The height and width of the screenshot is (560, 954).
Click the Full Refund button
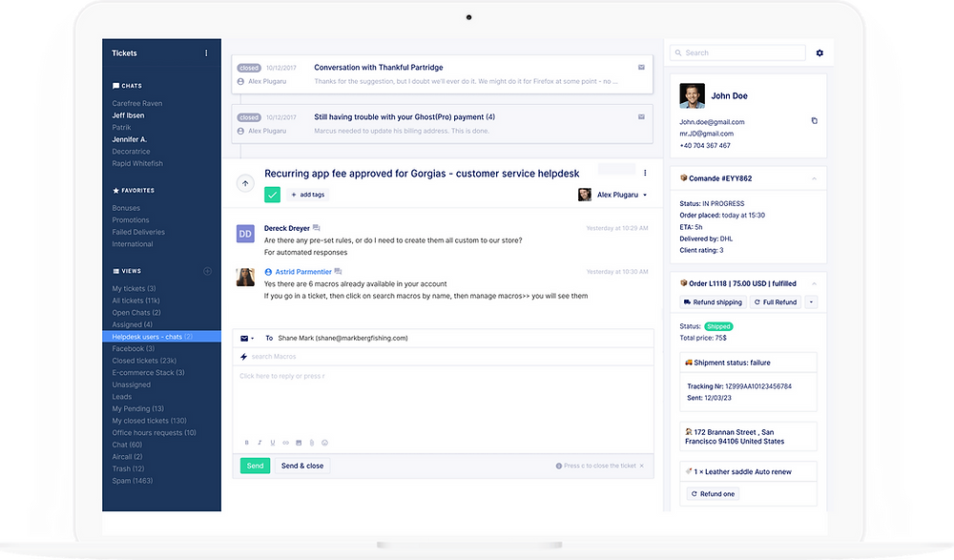coord(776,301)
